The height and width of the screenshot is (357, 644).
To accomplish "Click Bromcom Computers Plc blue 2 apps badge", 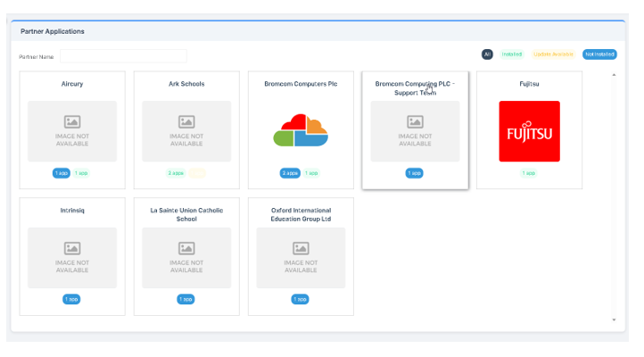I will [290, 173].
